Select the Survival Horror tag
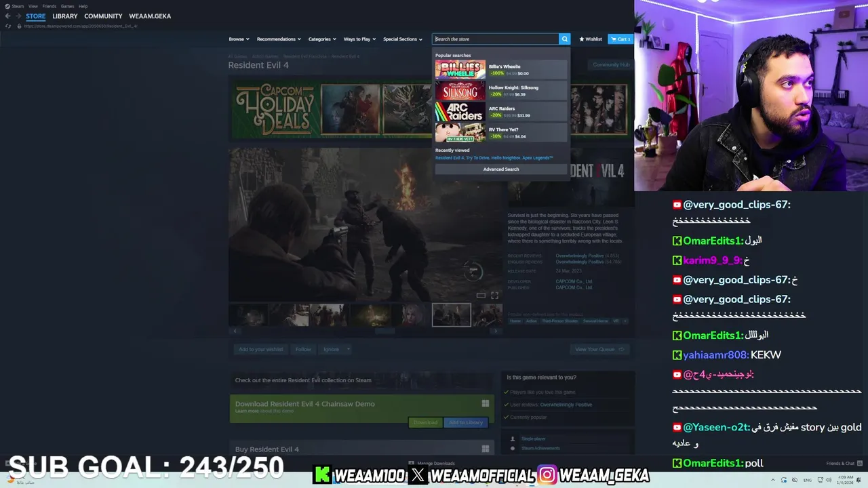The image size is (868, 488). 596,321
